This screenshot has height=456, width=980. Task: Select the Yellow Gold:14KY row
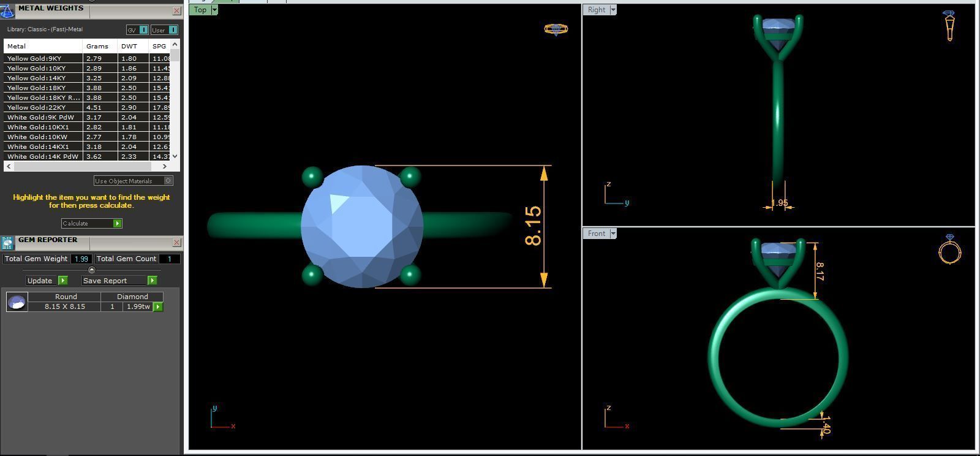87,78
